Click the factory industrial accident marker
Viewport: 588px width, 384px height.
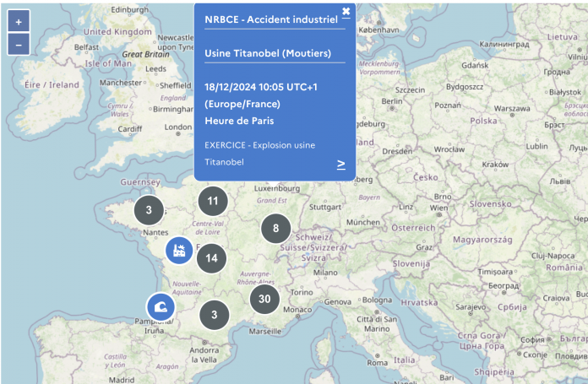pos(178,250)
